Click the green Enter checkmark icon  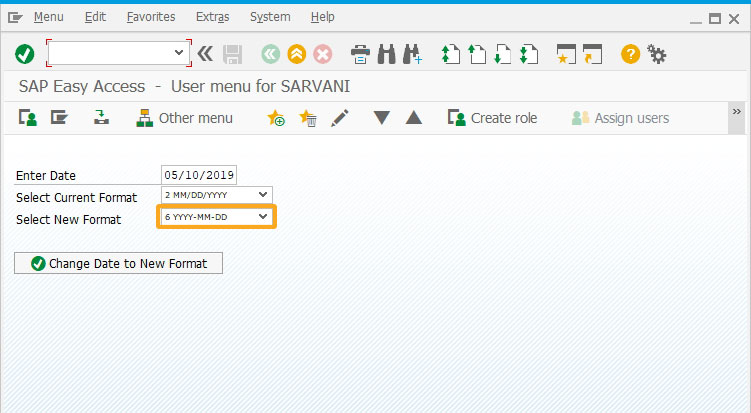pyautogui.click(x=24, y=54)
